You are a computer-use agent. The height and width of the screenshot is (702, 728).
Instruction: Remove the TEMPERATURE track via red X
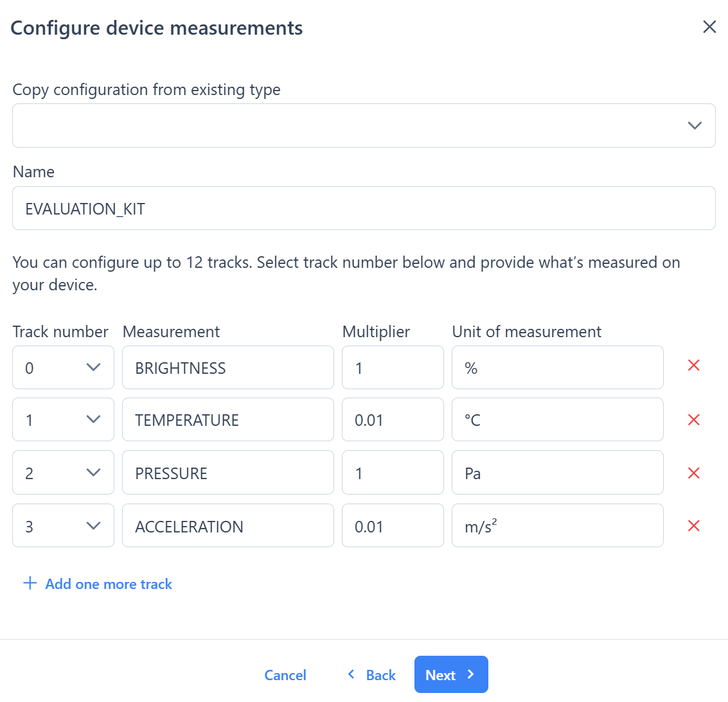pos(693,419)
